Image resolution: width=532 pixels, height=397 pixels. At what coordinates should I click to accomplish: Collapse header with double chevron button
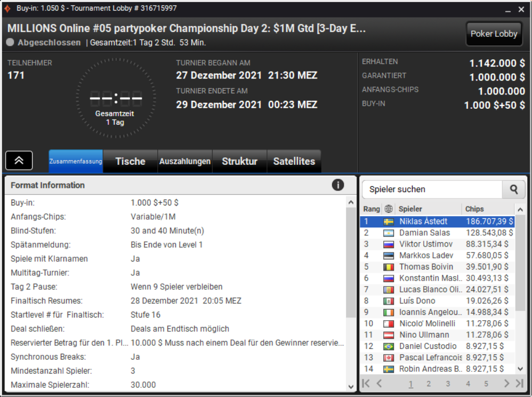19,160
